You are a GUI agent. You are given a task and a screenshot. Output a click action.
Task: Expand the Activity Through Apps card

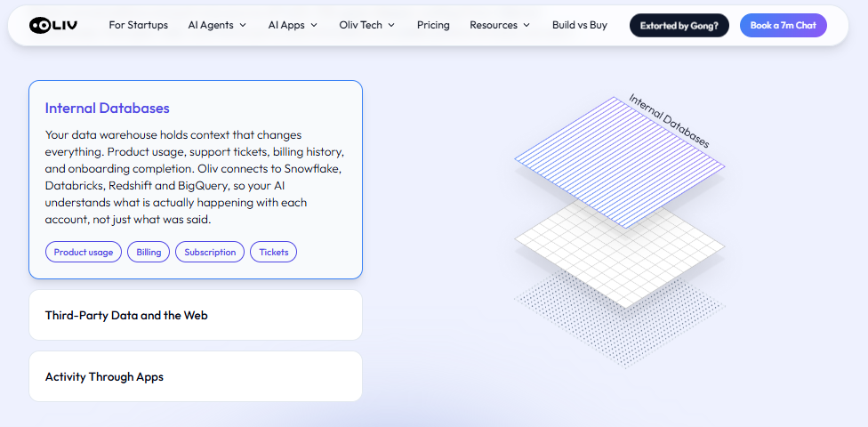point(196,376)
